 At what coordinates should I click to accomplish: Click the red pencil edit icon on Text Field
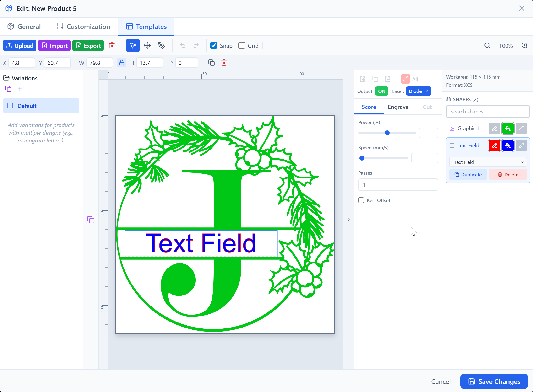click(x=494, y=145)
